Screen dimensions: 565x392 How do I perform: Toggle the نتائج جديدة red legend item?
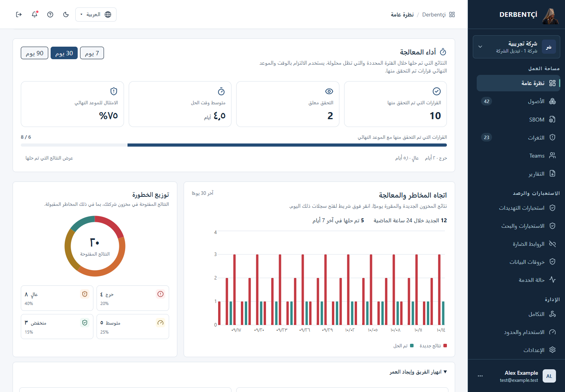point(433,346)
